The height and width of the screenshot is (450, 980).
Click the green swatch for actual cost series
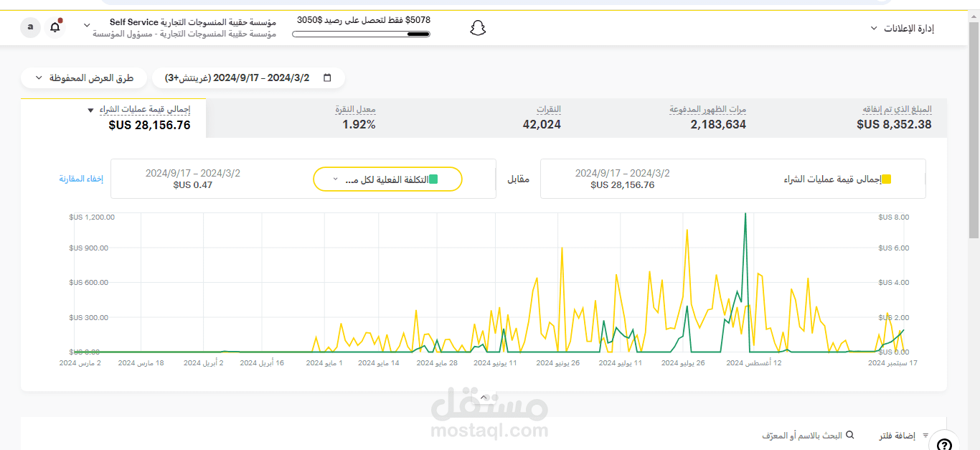[433, 179]
